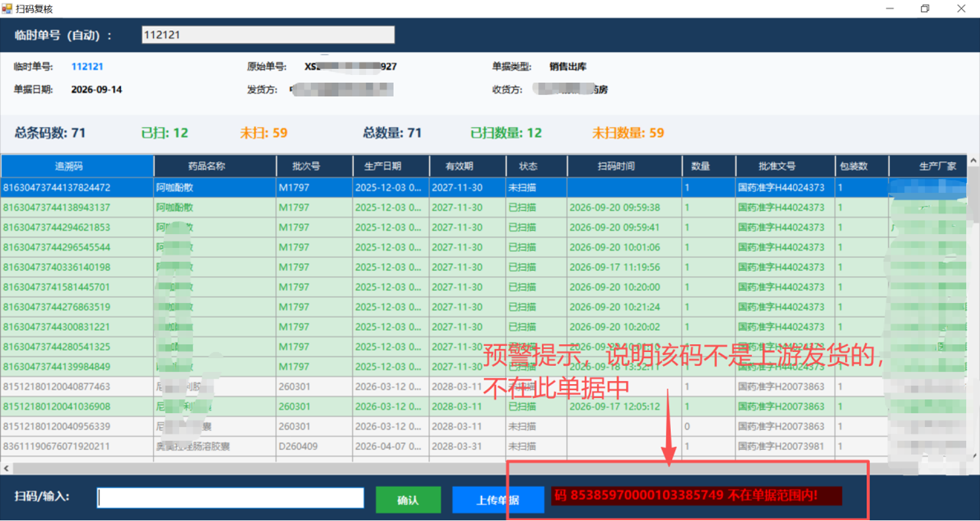Screen dimensions: 980x521
Task: Select row with code 81630473744294621853
Action: pos(484,227)
